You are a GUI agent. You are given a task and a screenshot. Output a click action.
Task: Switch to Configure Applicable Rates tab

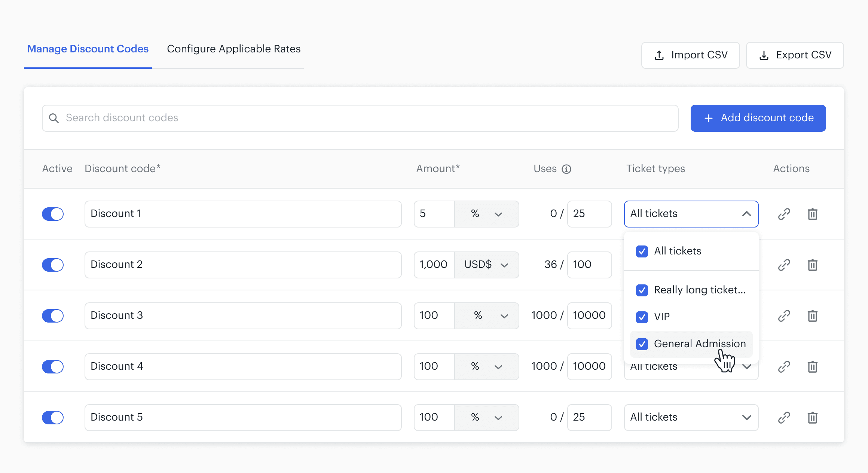tap(233, 49)
